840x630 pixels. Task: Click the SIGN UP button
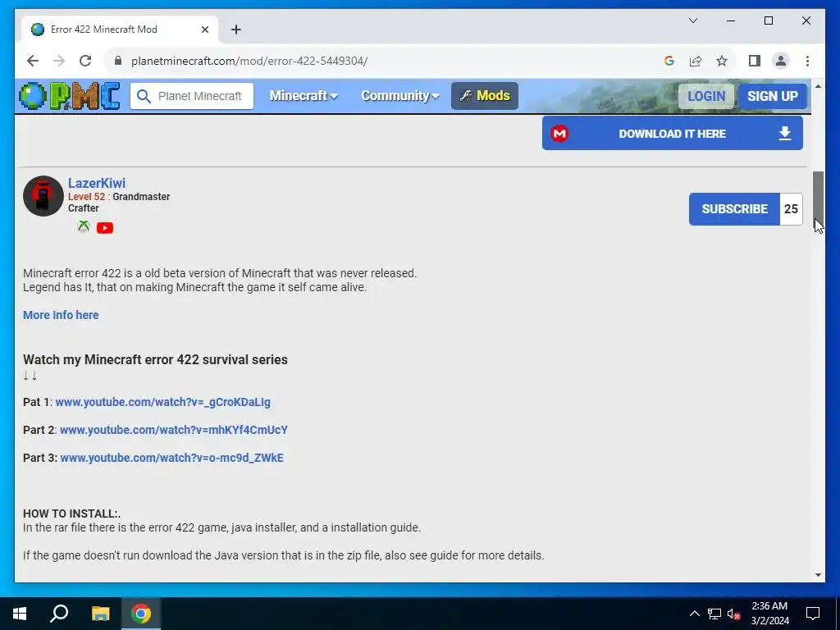pyautogui.click(x=773, y=97)
